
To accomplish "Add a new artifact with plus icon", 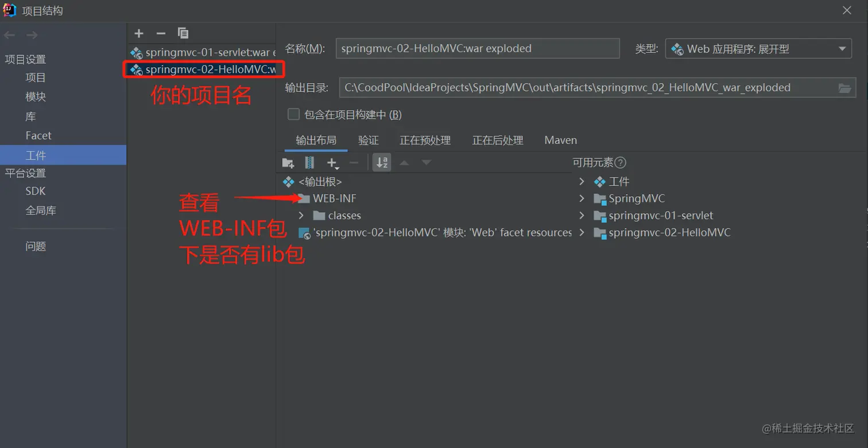I will (x=139, y=33).
